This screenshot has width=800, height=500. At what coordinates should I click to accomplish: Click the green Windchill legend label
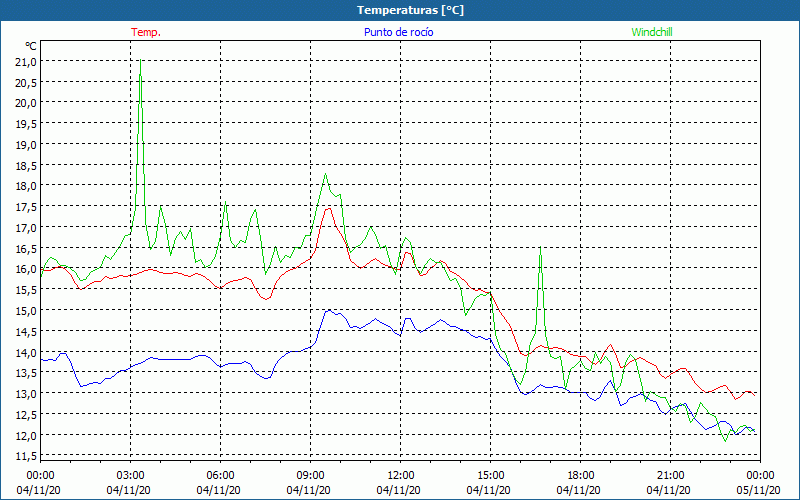tap(652, 32)
